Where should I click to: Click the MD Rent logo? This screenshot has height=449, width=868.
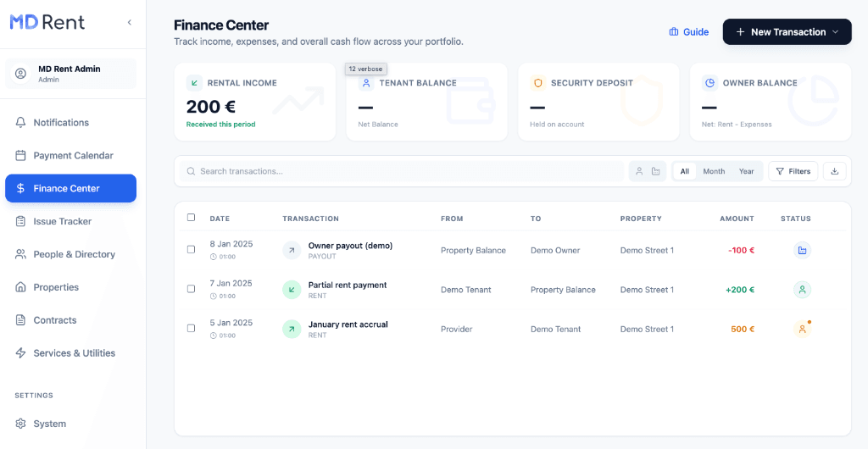click(x=47, y=22)
